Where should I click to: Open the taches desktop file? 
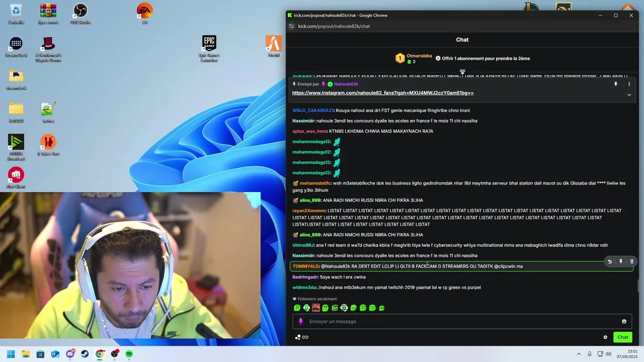(x=48, y=112)
